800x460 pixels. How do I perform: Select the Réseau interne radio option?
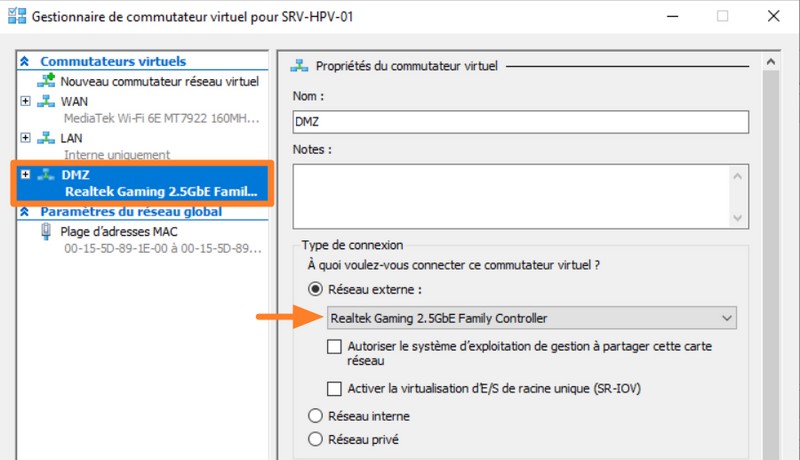(x=316, y=416)
